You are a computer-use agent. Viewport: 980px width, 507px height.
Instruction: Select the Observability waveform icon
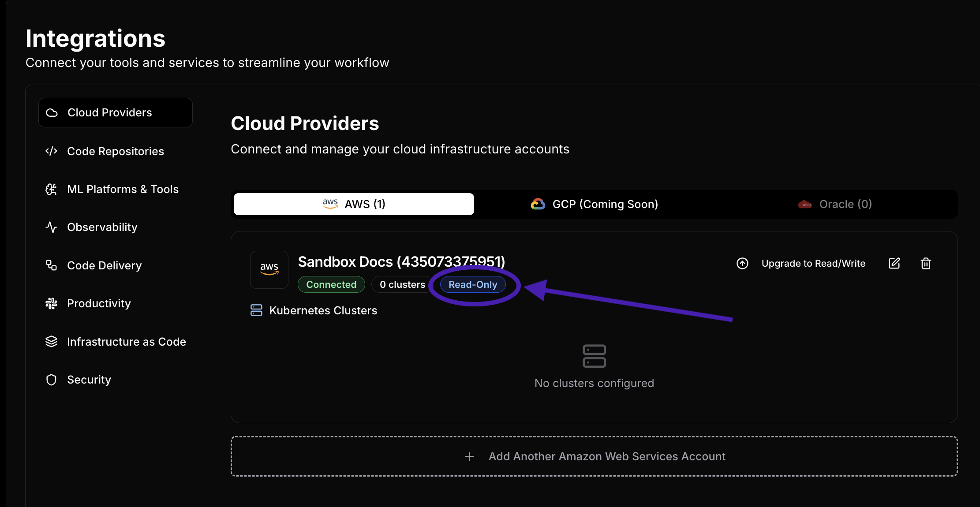coord(51,227)
